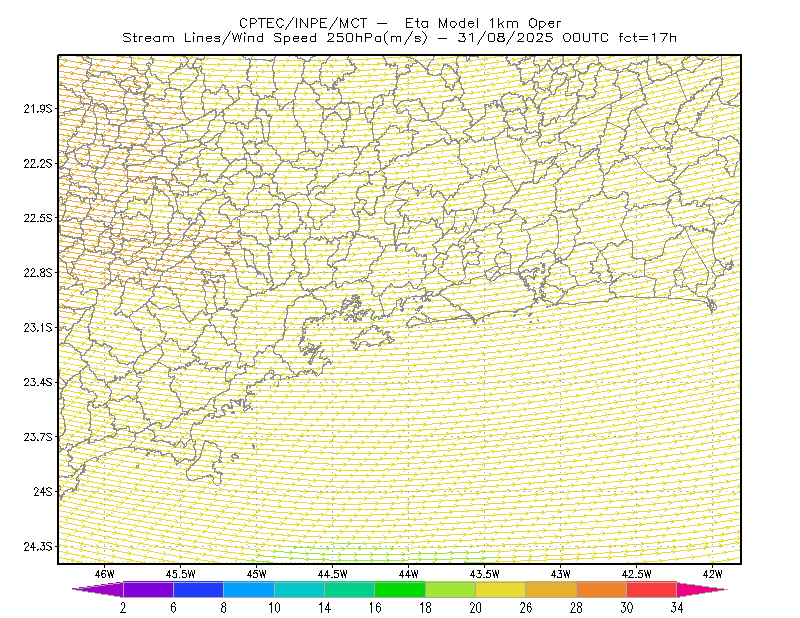The width and height of the screenshot is (800, 618).
Task: Click the '22.8S' latitude label
Action: [x=38, y=273]
